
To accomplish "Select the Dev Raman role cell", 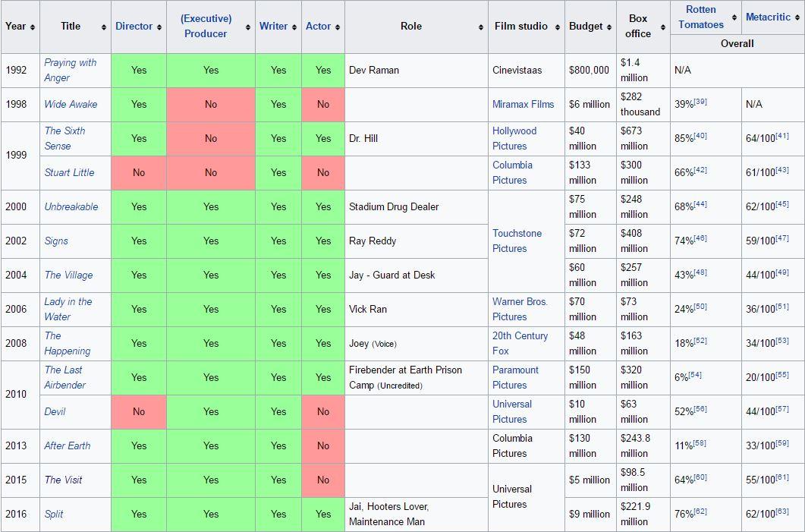I will pyautogui.click(x=417, y=71).
